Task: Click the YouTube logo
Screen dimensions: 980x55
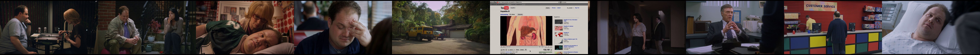Action: click(505, 8)
